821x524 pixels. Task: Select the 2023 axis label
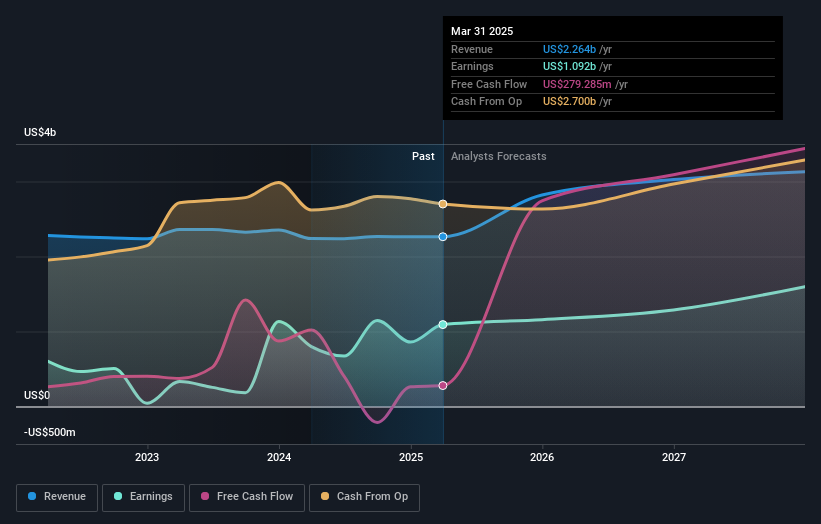[147, 457]
